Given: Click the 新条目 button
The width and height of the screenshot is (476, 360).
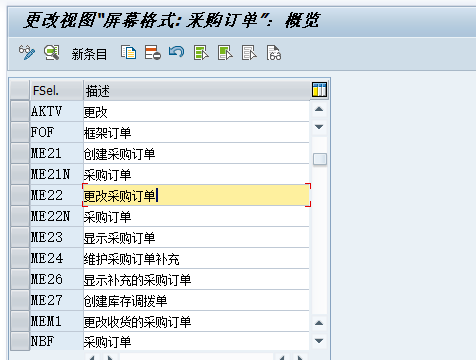Looking at the screenshot, I should pos(89,54).
